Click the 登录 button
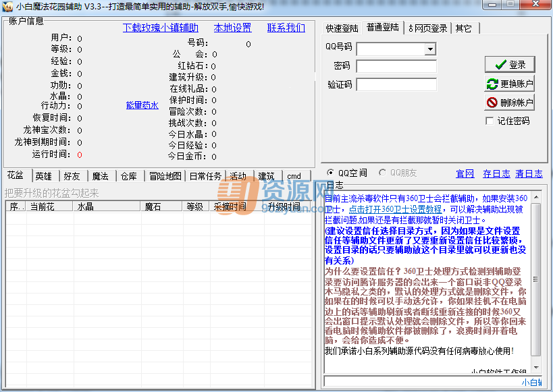The height and width of the screenshot is (392, 553). point(510,65)
